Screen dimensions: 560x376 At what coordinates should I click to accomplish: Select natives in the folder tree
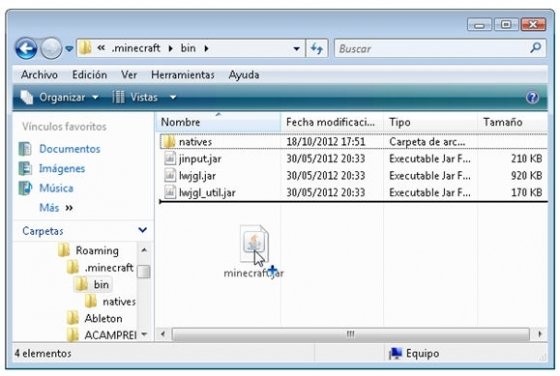point(119,302)
